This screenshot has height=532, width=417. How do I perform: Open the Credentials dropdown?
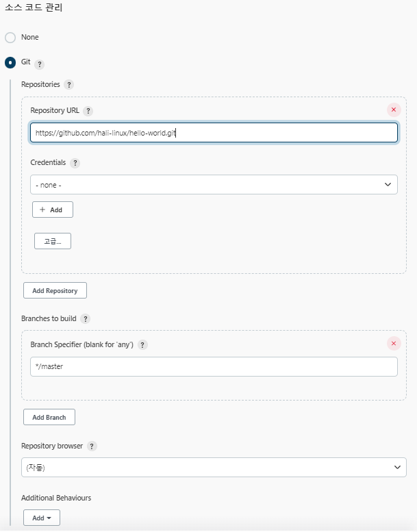point(214,185)
